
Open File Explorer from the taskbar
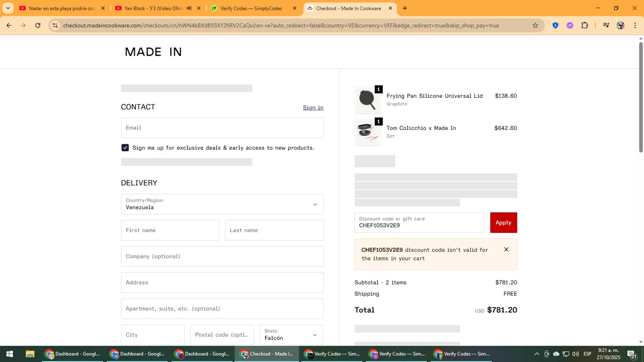point(30,354)
